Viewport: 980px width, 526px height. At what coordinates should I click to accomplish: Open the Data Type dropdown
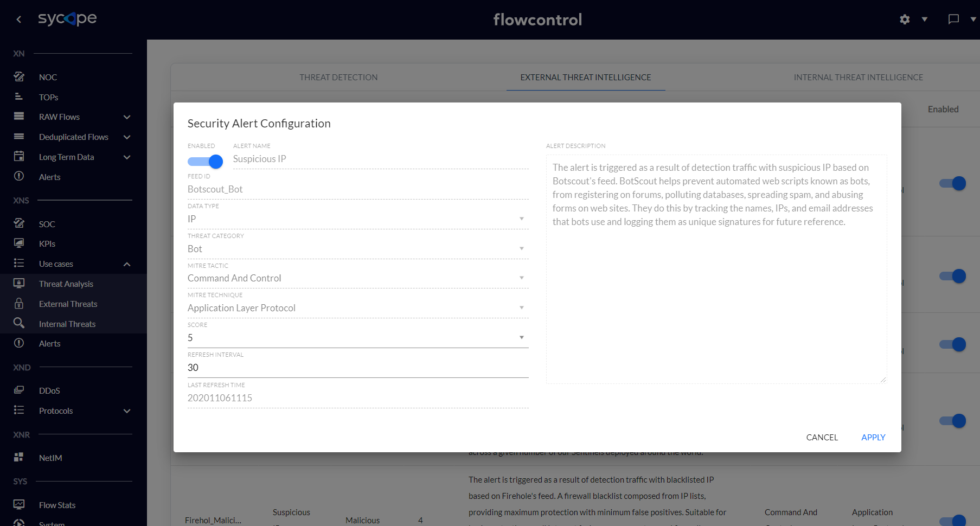[358, 219]
